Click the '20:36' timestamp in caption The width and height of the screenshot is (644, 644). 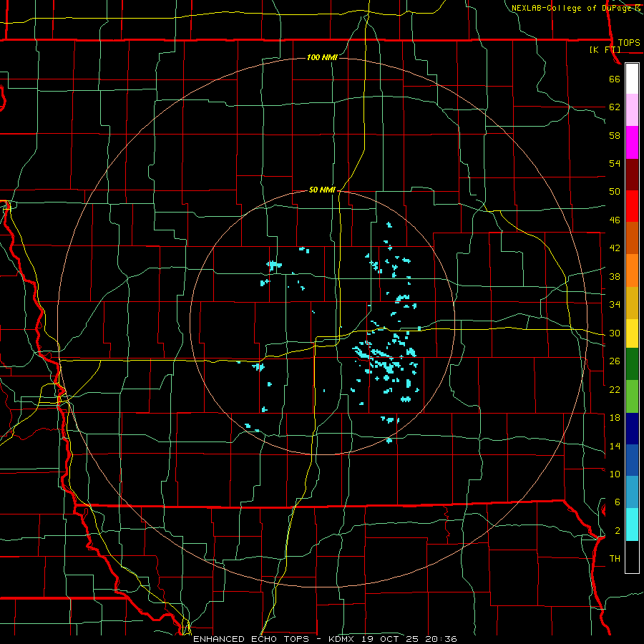(442, 639)
